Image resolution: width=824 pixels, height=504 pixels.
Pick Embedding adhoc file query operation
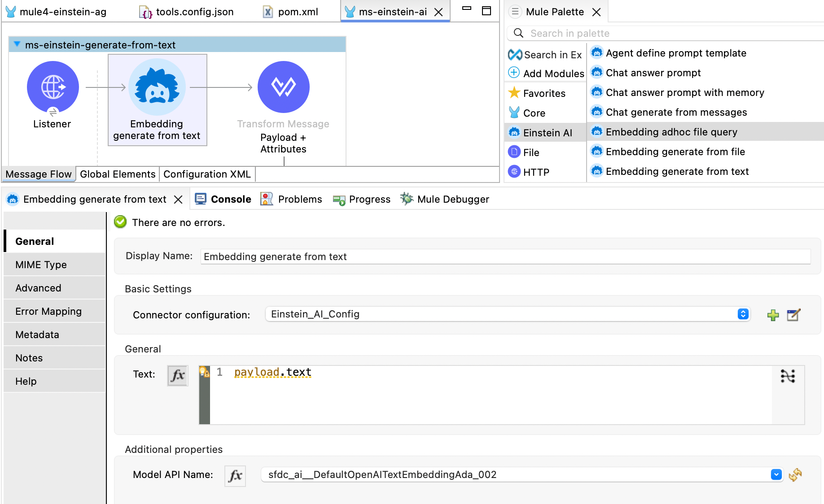[x=706, y=132]
